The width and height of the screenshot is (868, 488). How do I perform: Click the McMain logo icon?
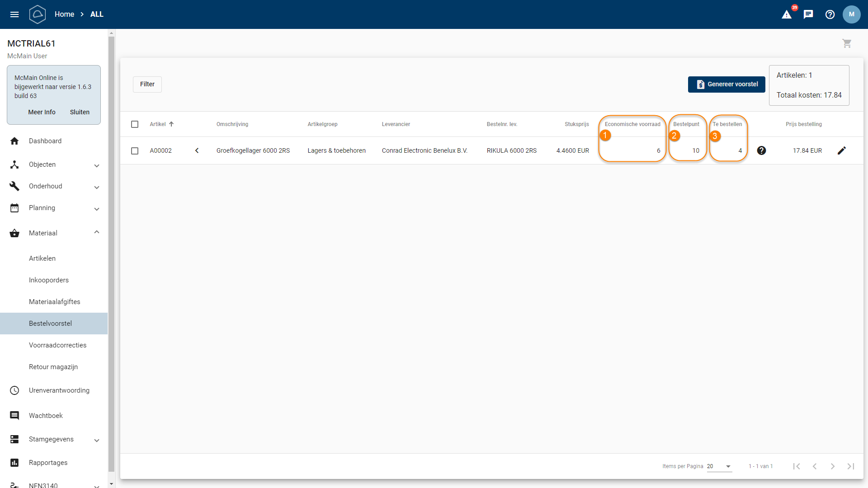pyautogui.click(x=38, y=14)
